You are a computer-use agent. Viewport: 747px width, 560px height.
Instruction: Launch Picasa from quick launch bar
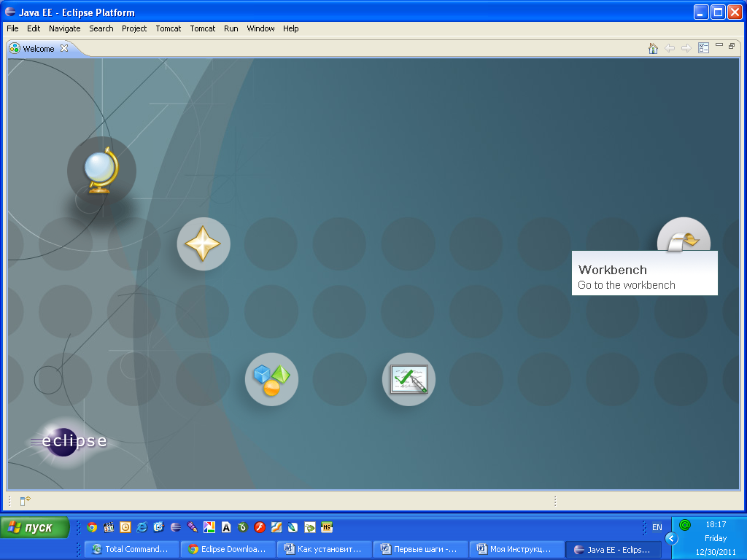[209, 527]
